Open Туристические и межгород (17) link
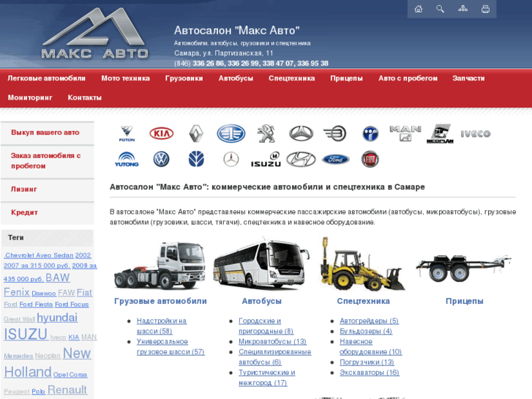Image resolution: width=532 pixels, height=399 pixels. [267, 378]
